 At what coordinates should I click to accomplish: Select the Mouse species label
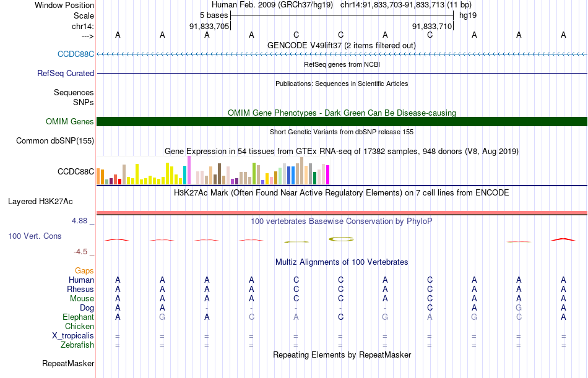tap(82, 298)
